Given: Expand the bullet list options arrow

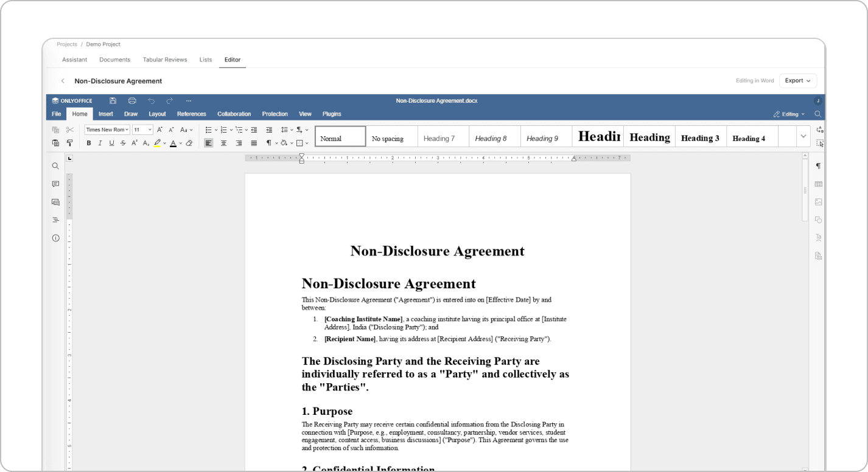Looking at the screenshot, I should pyautogui.click(x=216, y=130).
